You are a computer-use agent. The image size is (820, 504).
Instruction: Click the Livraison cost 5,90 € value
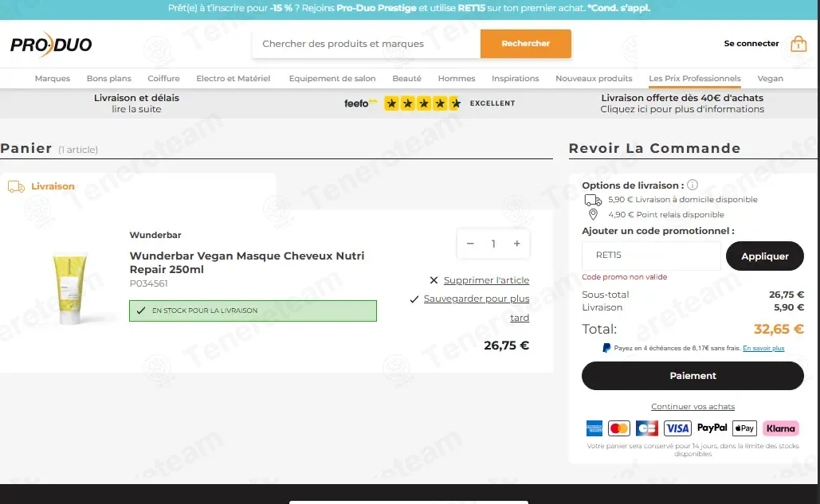(x=789, y=307)
